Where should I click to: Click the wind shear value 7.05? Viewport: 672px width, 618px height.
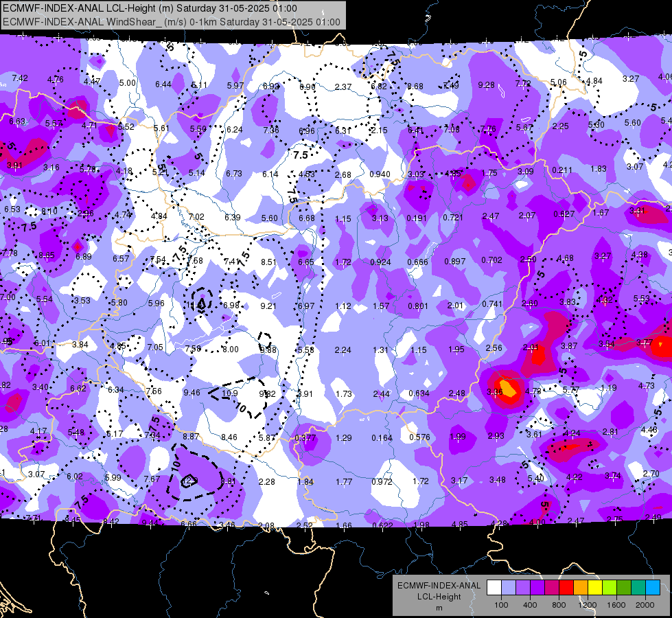pyautogui.click(x=155, y=347)
